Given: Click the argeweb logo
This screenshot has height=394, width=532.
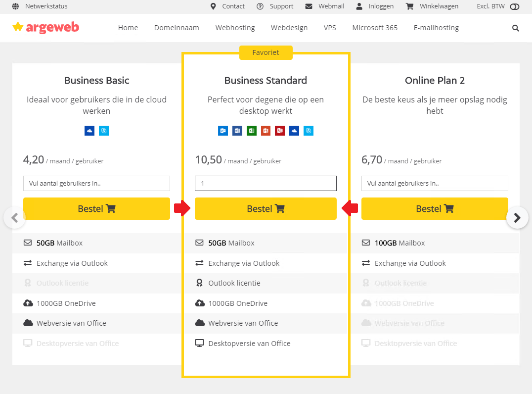Looking at the screenshot, I should 45,27.
